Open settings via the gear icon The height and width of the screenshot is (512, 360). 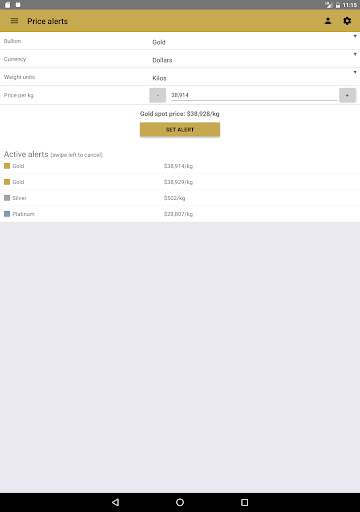point(347,21)
